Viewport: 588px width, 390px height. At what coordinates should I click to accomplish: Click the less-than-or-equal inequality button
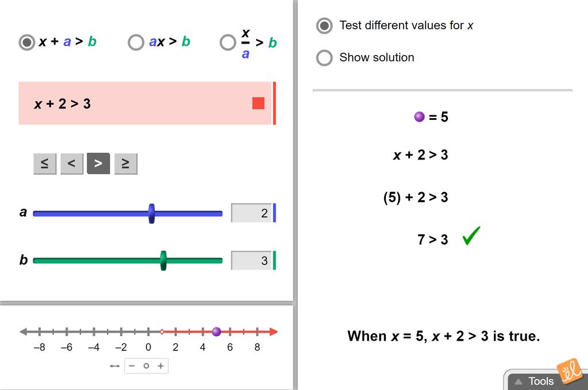point(45,164)
